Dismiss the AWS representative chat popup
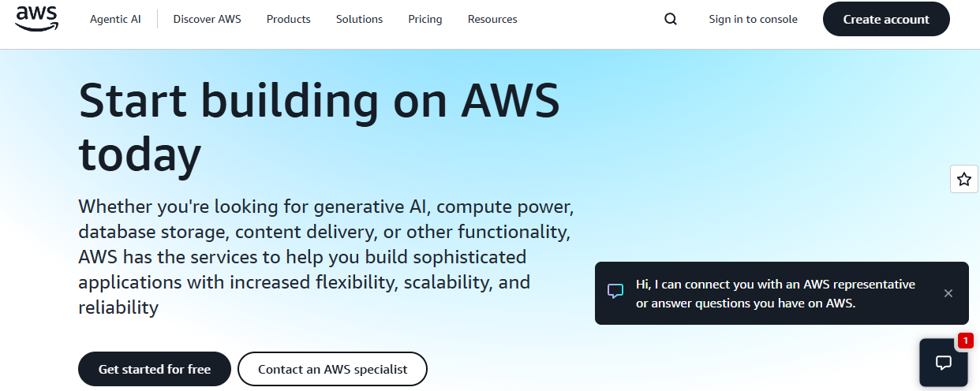This screenshot has height=391, width=980. tap(948, 293)
